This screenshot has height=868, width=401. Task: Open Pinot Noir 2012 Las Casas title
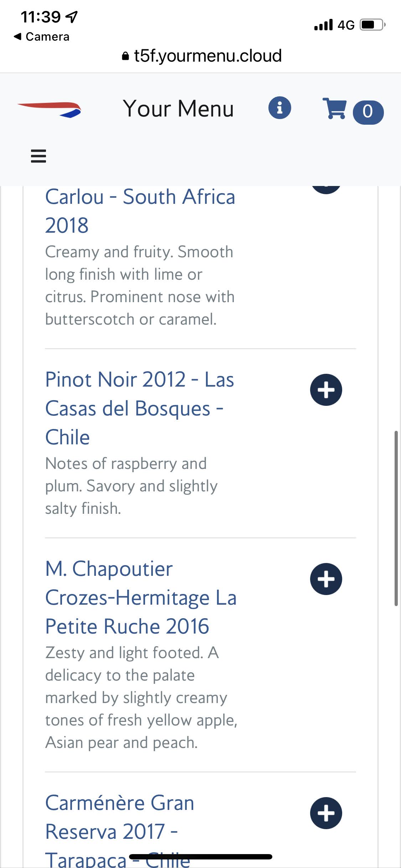coord(139,408)
